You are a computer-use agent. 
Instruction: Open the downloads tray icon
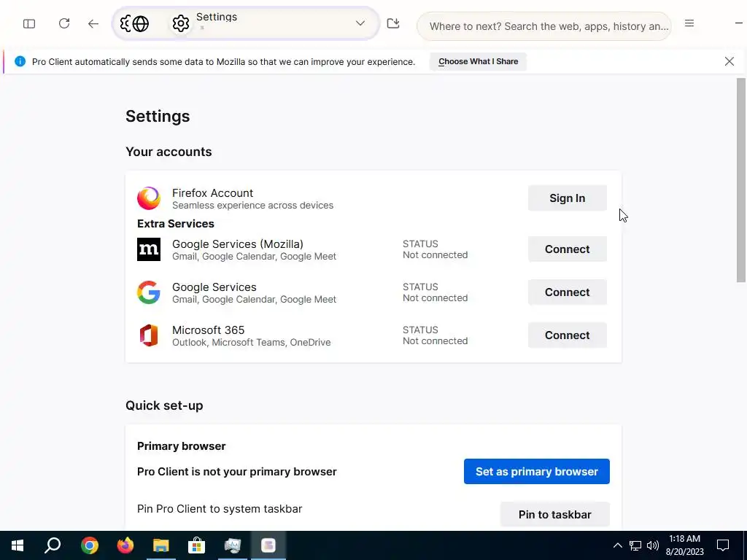pyautogui.click(x=393, y=23)
